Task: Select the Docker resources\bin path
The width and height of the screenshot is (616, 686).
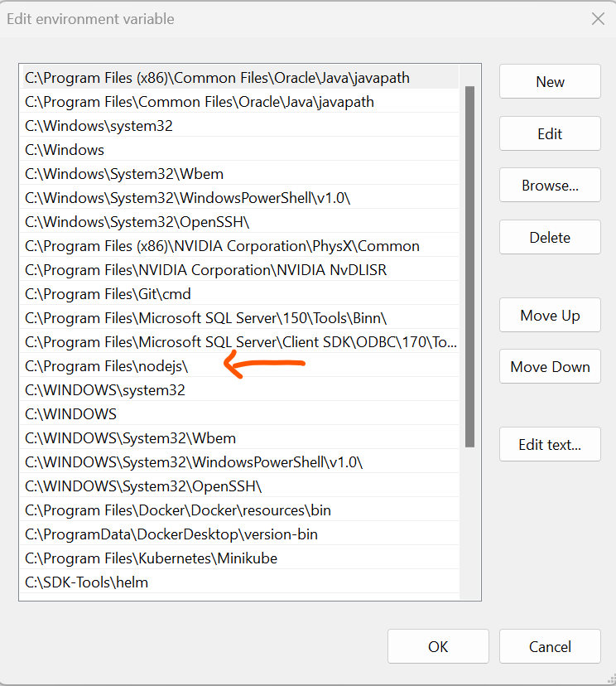Action: coord(178,510)
